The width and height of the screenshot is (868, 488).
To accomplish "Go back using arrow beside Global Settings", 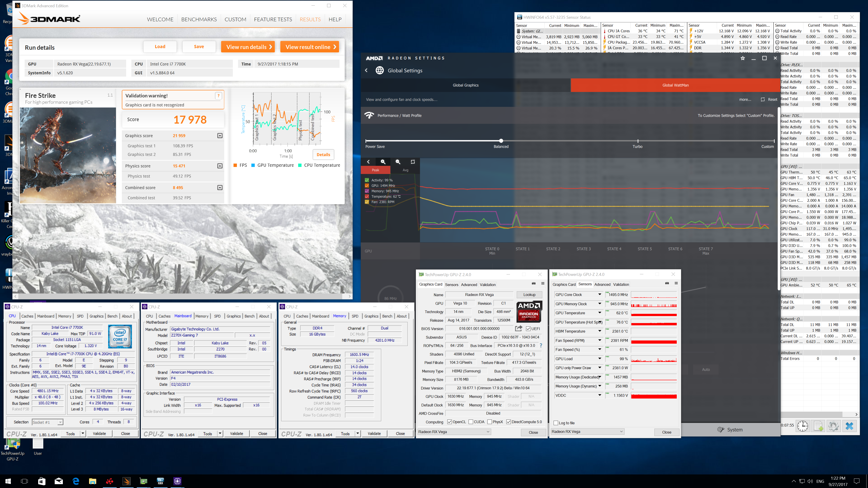I will (366, 70).
